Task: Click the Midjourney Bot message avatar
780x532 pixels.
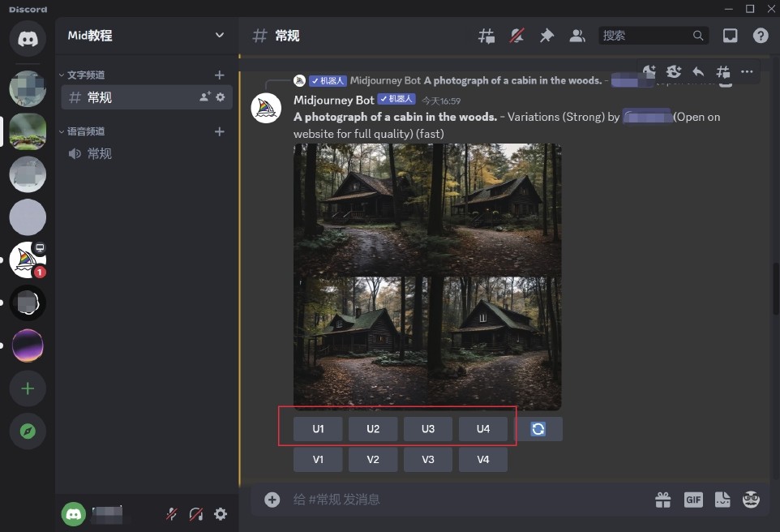Action: (266, 108)
